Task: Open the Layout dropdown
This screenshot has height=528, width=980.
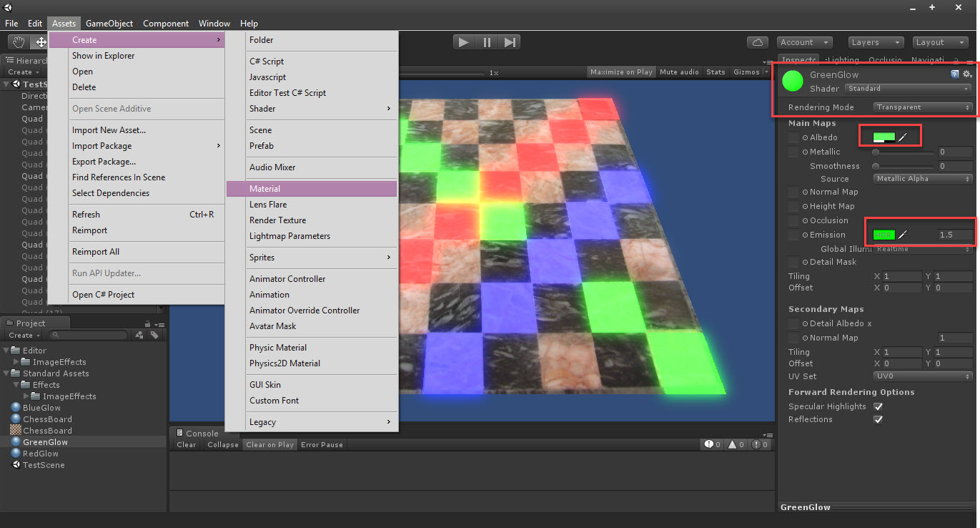Action: click(939, 42)
